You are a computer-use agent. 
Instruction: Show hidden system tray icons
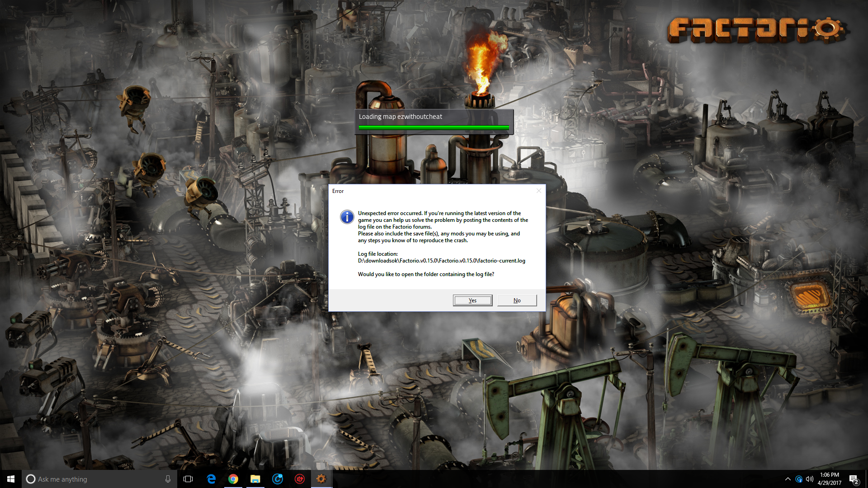tap(788, 479)
